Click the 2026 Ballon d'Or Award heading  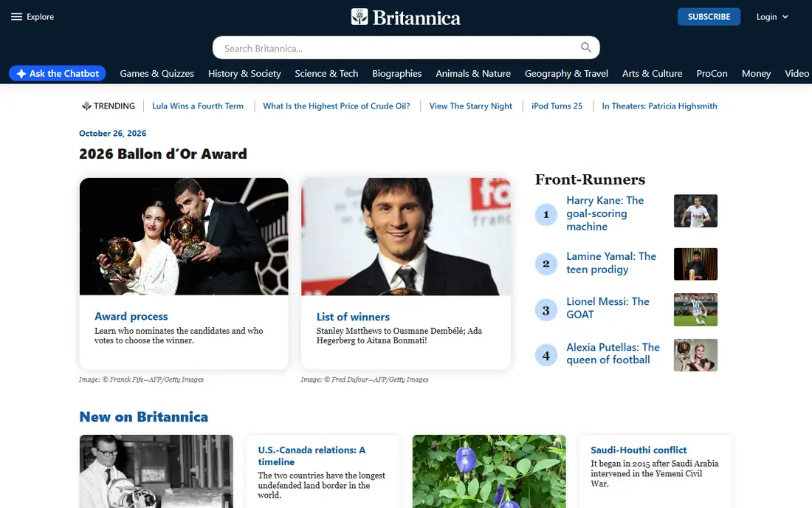click(163, 154)
